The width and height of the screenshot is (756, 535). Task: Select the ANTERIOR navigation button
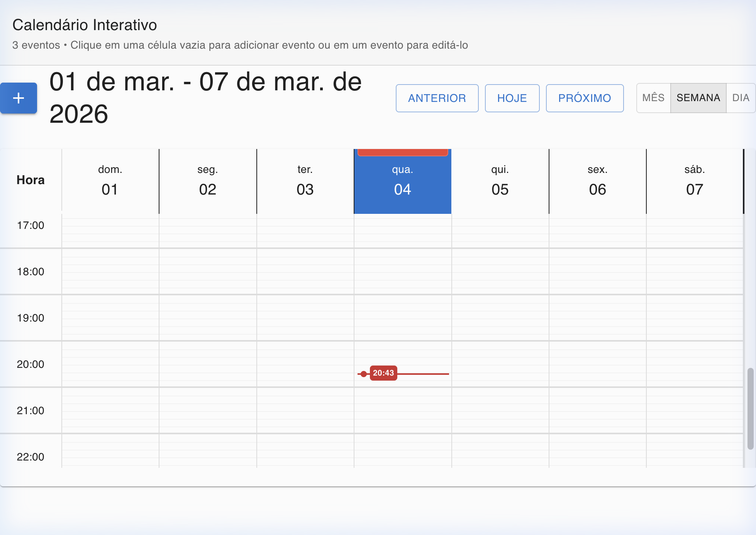[x=437, y=98]
